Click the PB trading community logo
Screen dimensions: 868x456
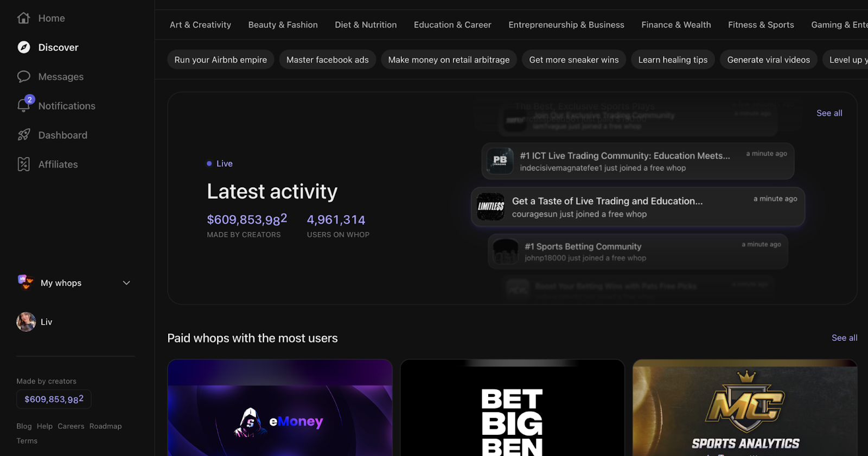pos(500,161)
